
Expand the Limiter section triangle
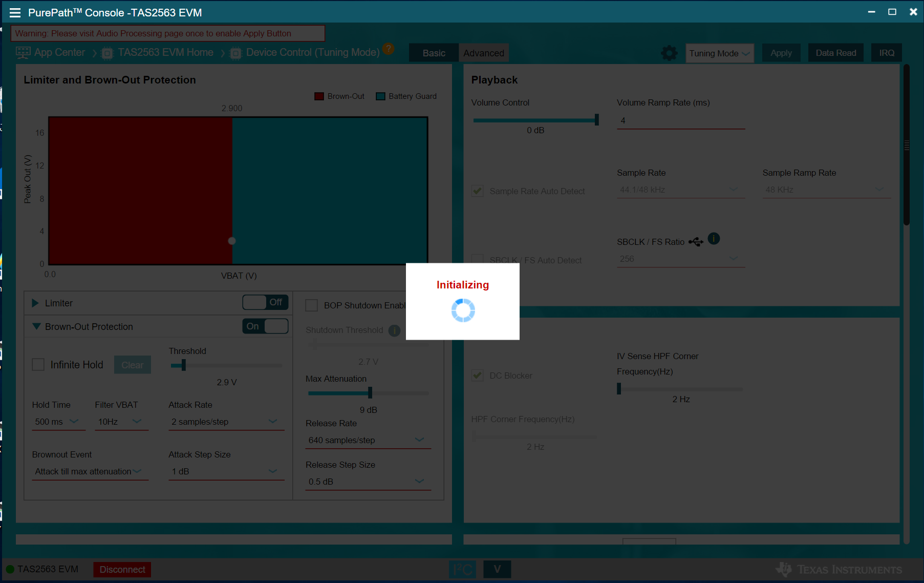tap(35, 303)
